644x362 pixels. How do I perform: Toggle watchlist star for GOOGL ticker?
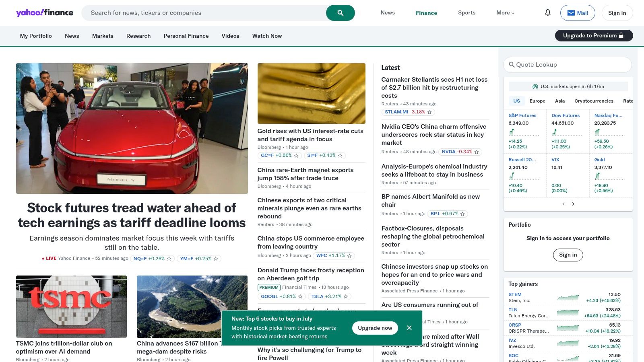[x=300, y=297]
